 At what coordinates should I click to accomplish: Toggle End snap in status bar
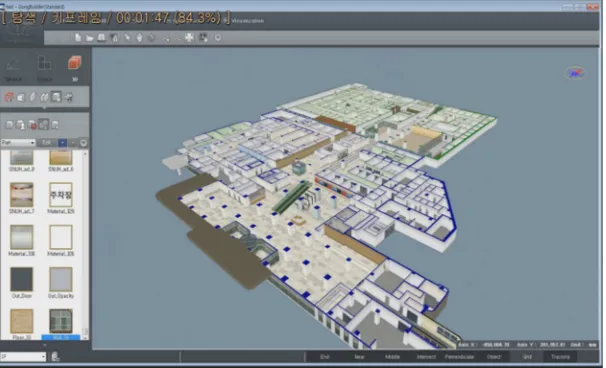click(325, 357)
